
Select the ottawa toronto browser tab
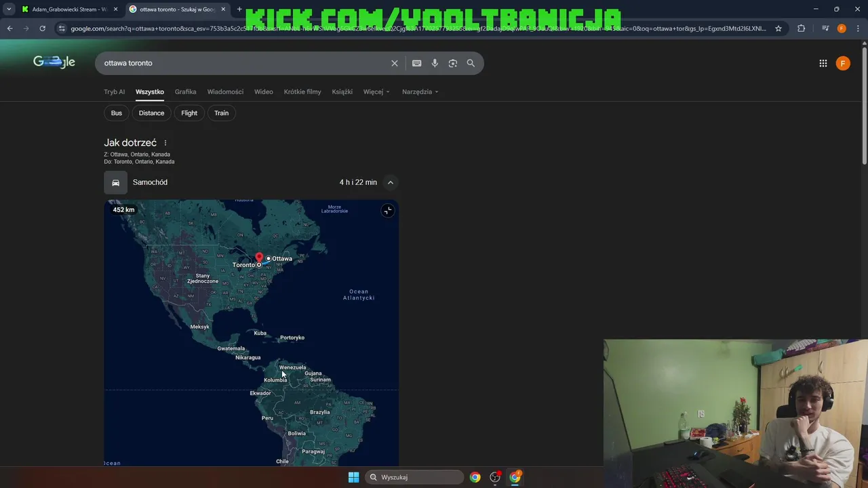[178, 9]
